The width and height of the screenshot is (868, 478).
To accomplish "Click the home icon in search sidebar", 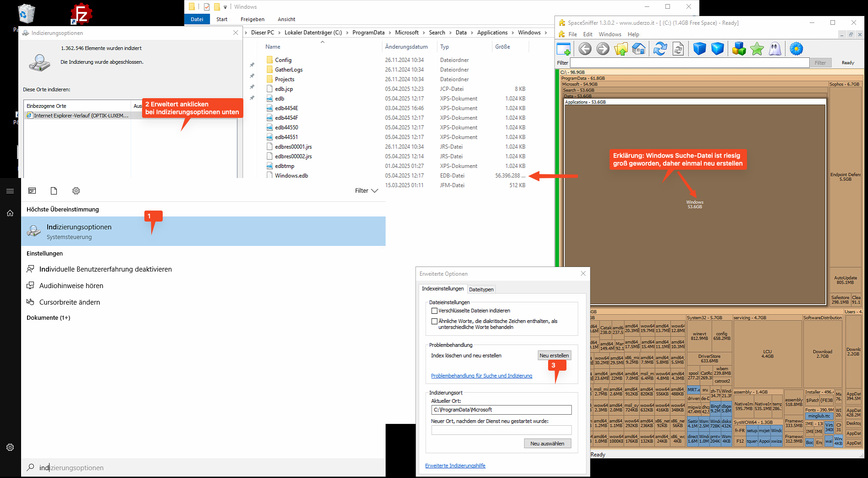I will 10,213.
